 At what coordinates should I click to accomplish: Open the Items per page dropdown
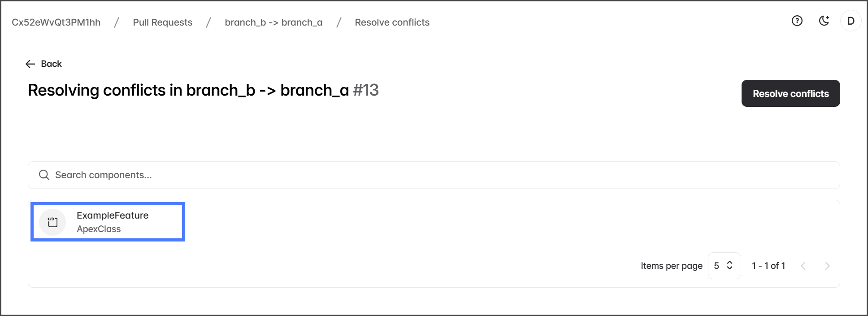(x=724, y=266)
